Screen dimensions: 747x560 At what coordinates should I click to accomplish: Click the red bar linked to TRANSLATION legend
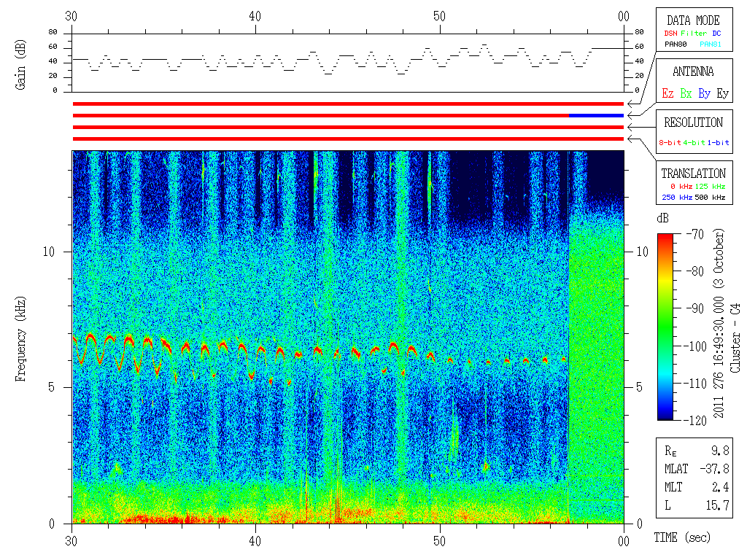pos(348,139)
